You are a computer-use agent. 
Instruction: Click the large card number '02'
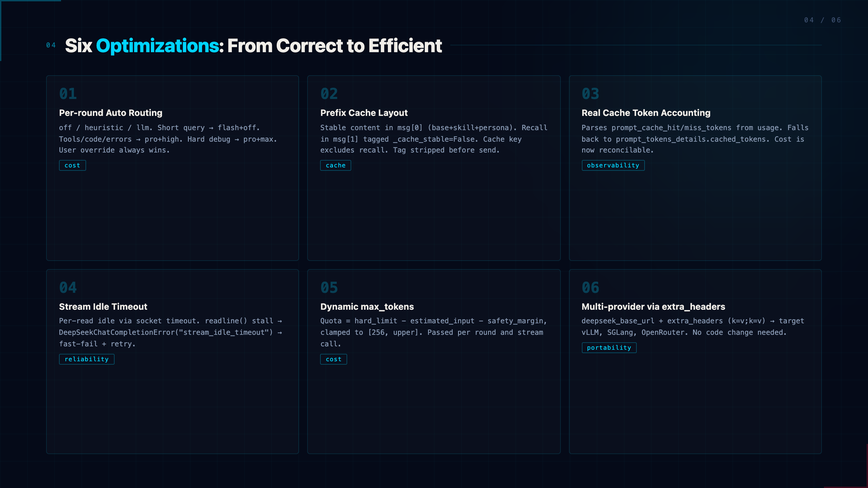coord(329,94)
